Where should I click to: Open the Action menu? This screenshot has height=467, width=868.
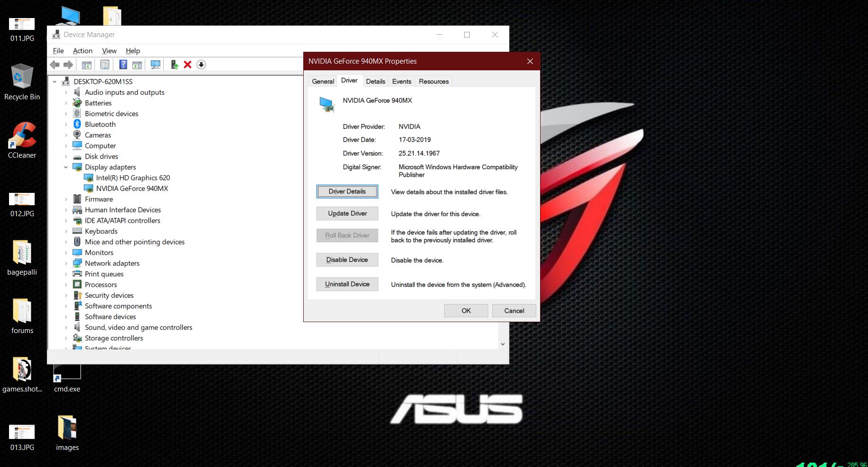83,51
